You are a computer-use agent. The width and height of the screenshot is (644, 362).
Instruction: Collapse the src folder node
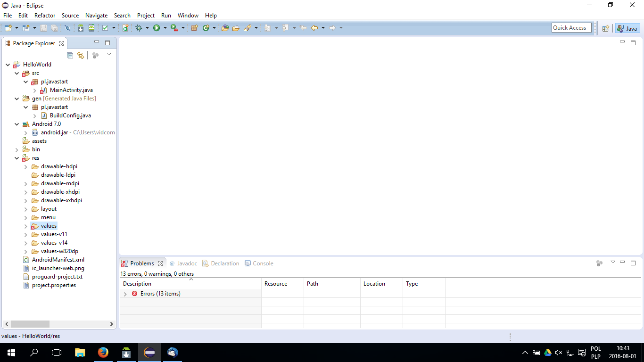point(17,73)
